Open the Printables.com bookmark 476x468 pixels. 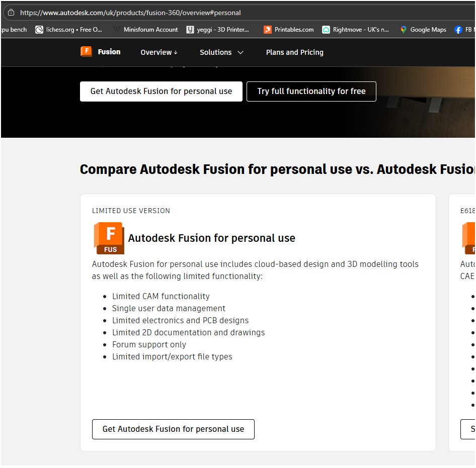tap(289, 30)
